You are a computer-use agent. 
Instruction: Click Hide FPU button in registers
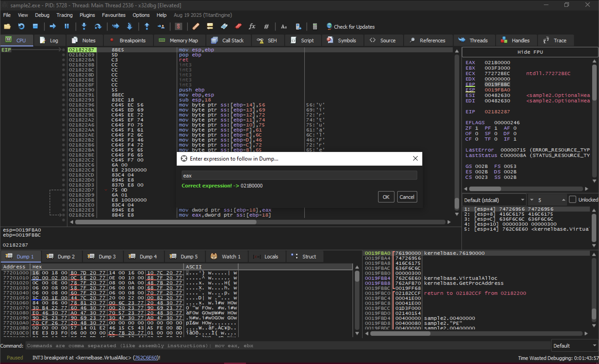pos(530,52)
